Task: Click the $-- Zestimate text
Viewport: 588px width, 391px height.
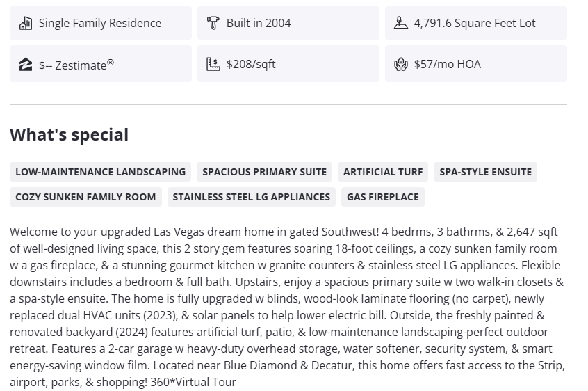Action: pyautogui.click(x=76, y=65)
